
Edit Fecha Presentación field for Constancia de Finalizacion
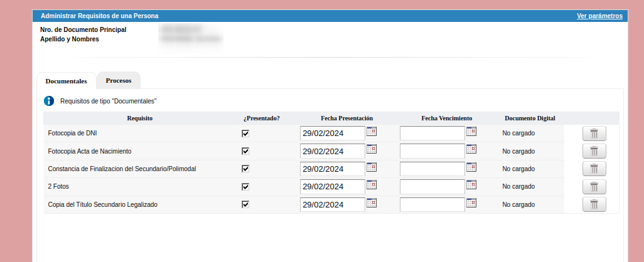[333, 169]
